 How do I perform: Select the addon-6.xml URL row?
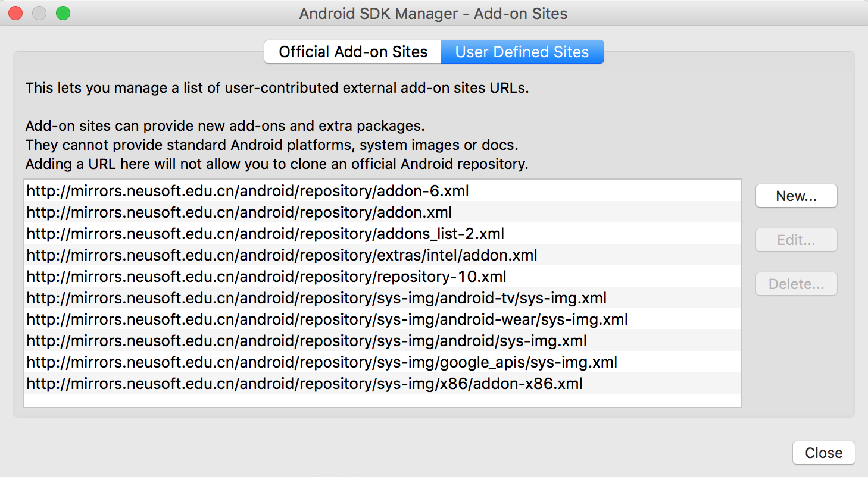(382, 191)
